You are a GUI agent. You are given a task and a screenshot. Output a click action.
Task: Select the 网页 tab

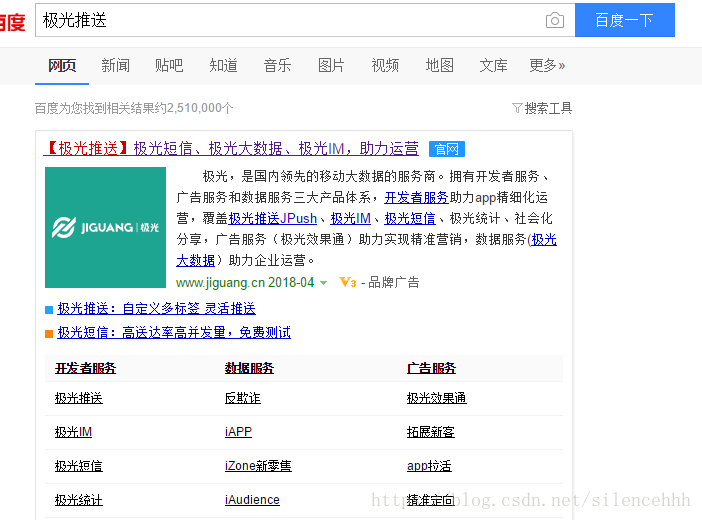coord(62,66)
